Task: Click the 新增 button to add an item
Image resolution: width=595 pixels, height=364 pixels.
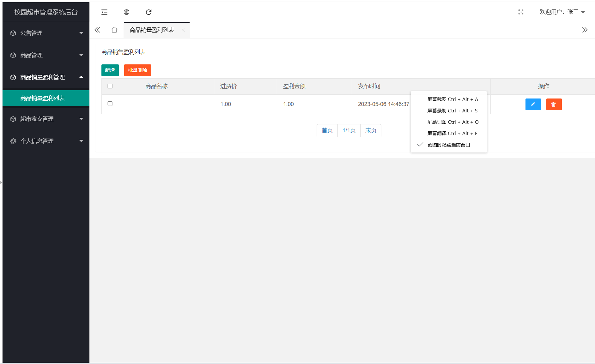Action: pos(110,70)
